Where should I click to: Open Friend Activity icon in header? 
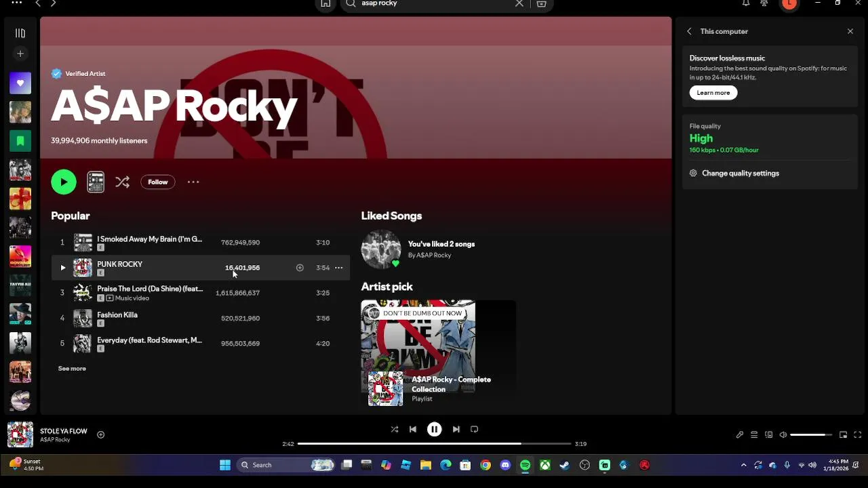[x=764, y=3]
